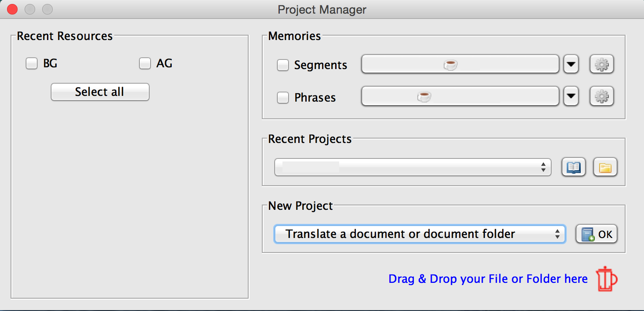Click the empty Recent Resources panel area
This screenshot has width=644, height=311.
(130, 198)
